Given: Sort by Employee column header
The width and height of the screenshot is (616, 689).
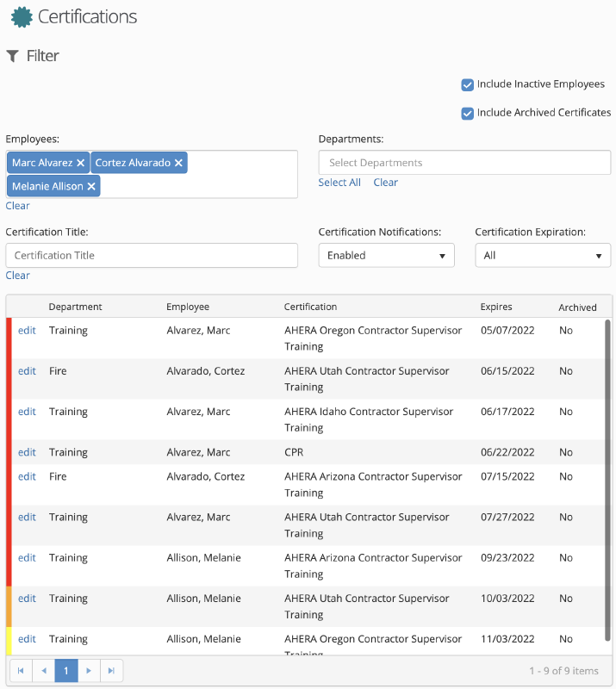Looking at the screenshot, I should (188, 307).
